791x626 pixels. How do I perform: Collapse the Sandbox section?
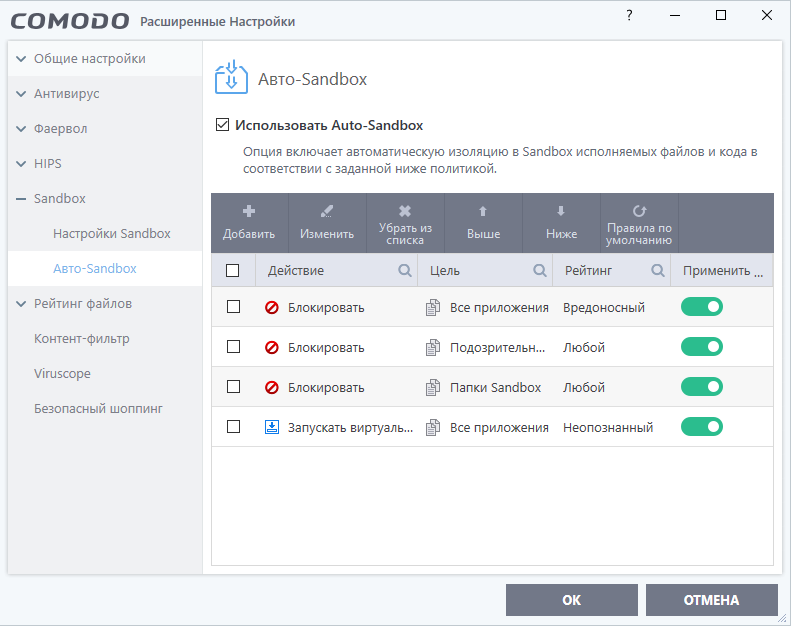click(x=21, y=199)
